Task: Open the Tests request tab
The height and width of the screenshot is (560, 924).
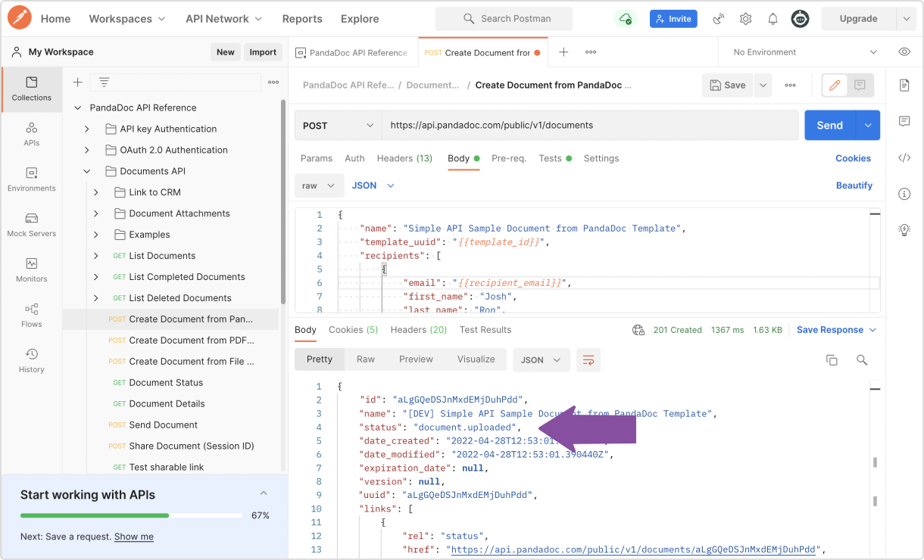Action: click(555, 158)
